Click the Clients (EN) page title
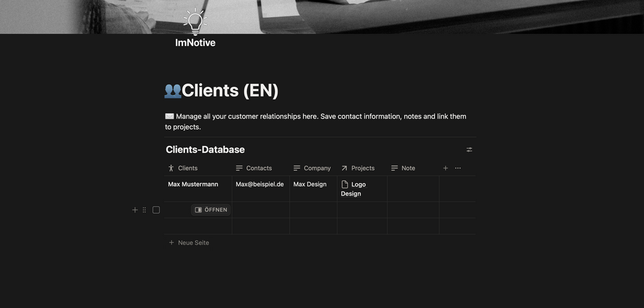 230,91
